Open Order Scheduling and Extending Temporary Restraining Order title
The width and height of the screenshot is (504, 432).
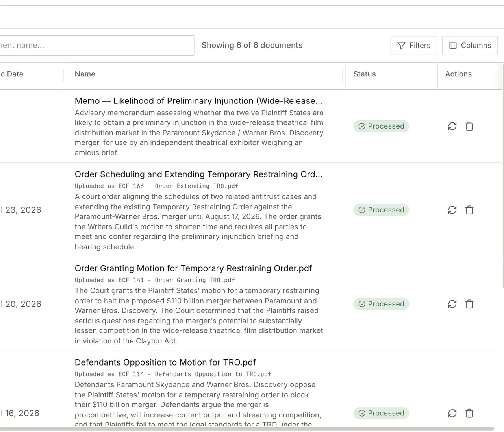[x=198, y=174]
